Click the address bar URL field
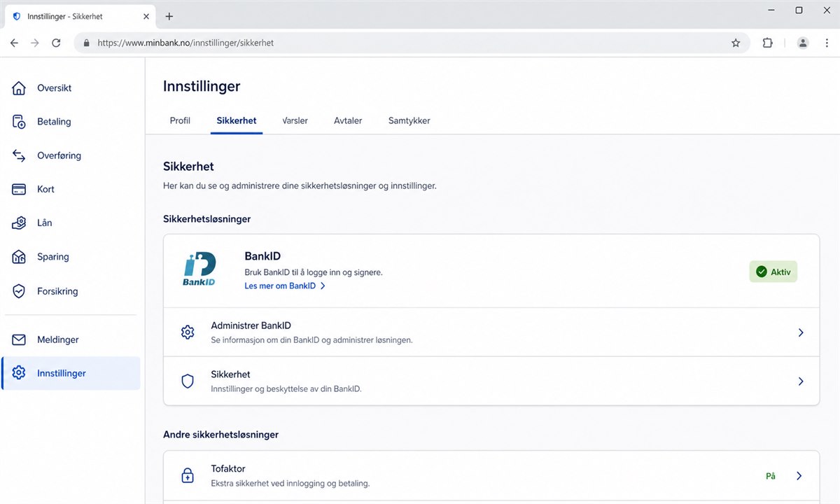This screenshot has height=504, width=840. pyautogui.click(x=412, y=43)
